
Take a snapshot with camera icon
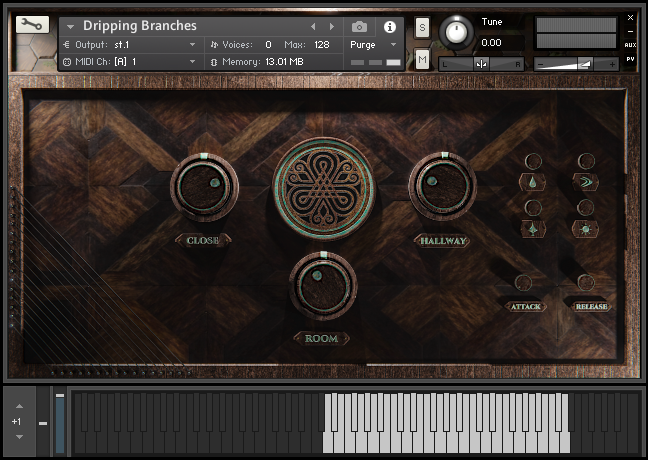[x=359, y=27]
